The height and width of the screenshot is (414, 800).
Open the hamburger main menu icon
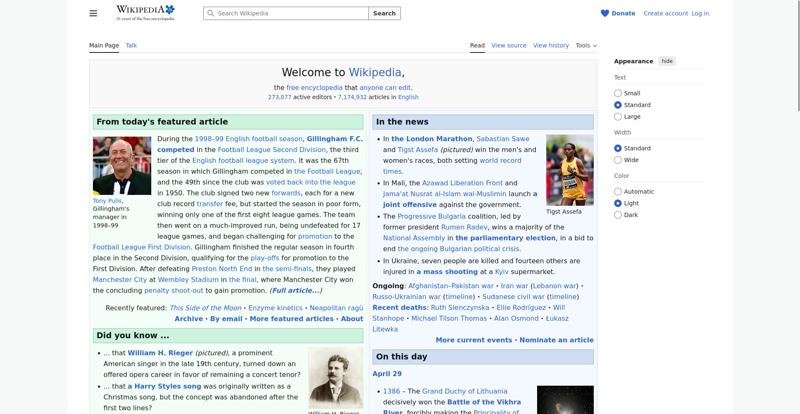pyautogui.click(x=93, y=13)
